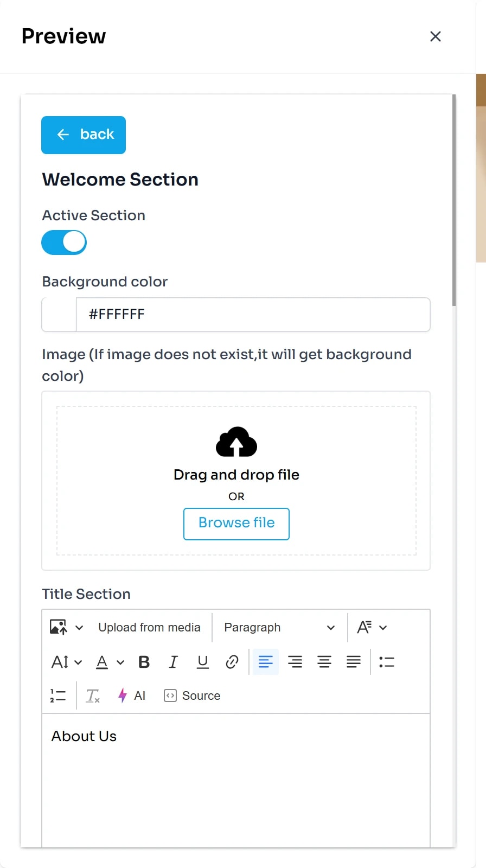Switch to Source editing mode

193,695
